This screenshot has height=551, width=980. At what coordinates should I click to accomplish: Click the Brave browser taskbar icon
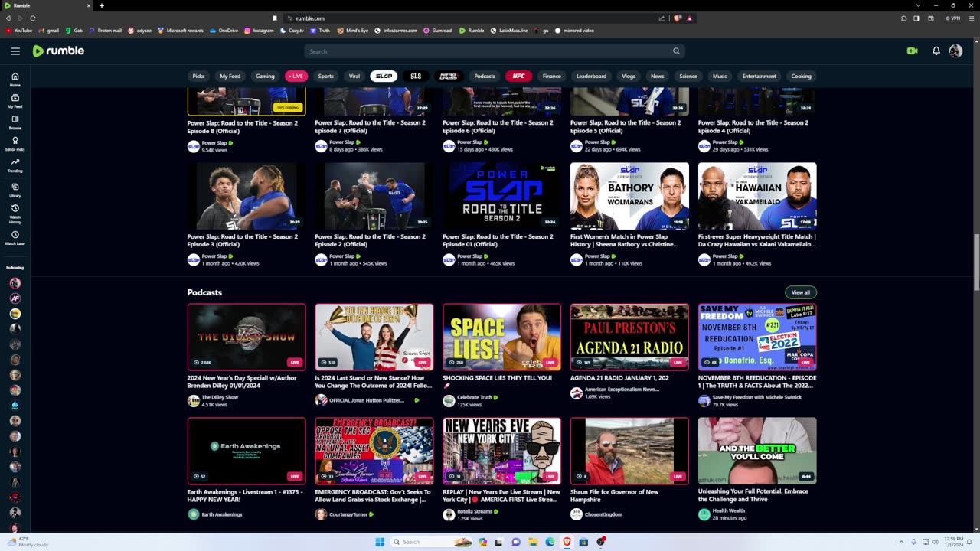pos(567,542)
